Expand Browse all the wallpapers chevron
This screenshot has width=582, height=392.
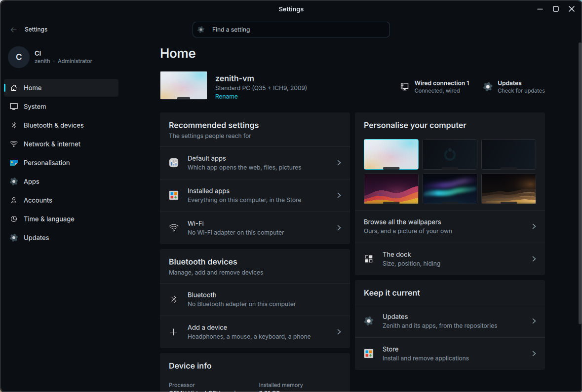pos(534,226)
